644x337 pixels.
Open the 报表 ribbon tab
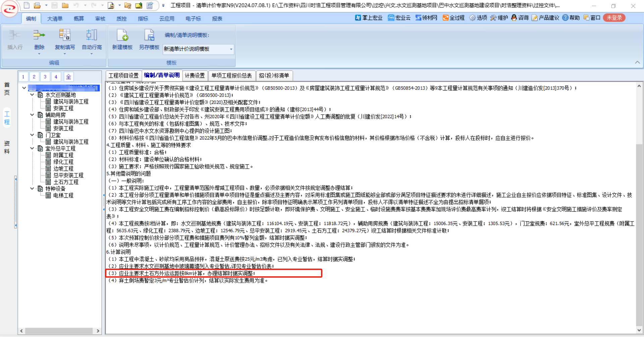click(x=217, y=18)
